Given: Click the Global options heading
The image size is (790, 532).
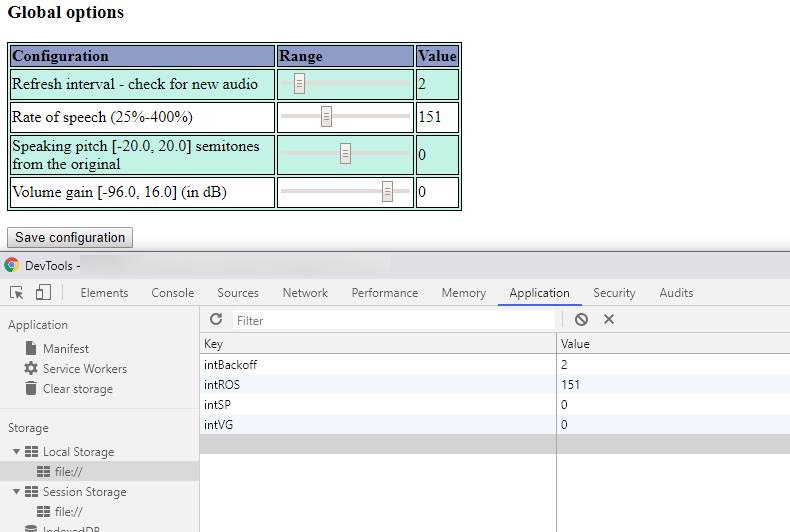Looking at the screenshot, I should [65, 12].
